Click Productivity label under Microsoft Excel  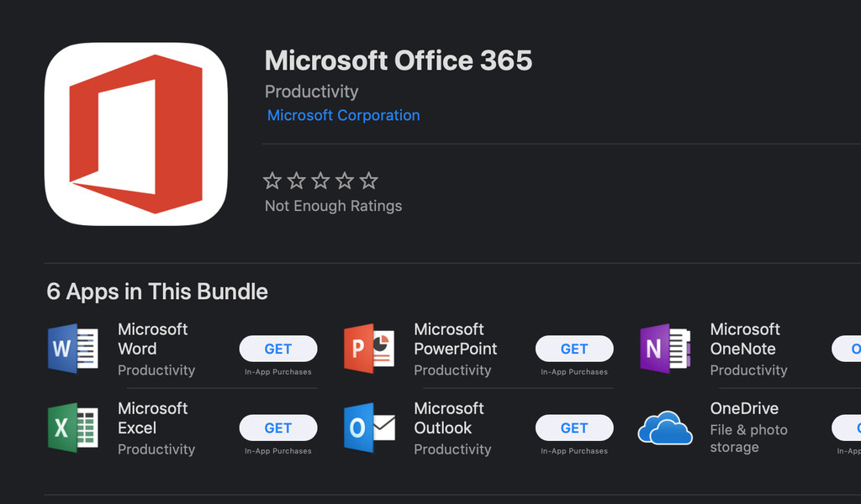156,449
